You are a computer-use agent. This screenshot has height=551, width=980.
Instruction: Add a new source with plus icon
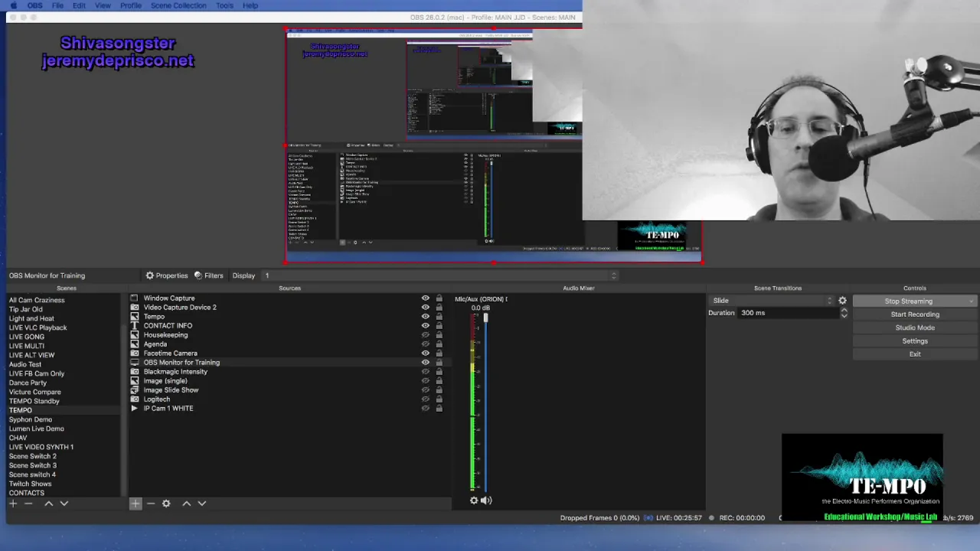tap(136, 504)
